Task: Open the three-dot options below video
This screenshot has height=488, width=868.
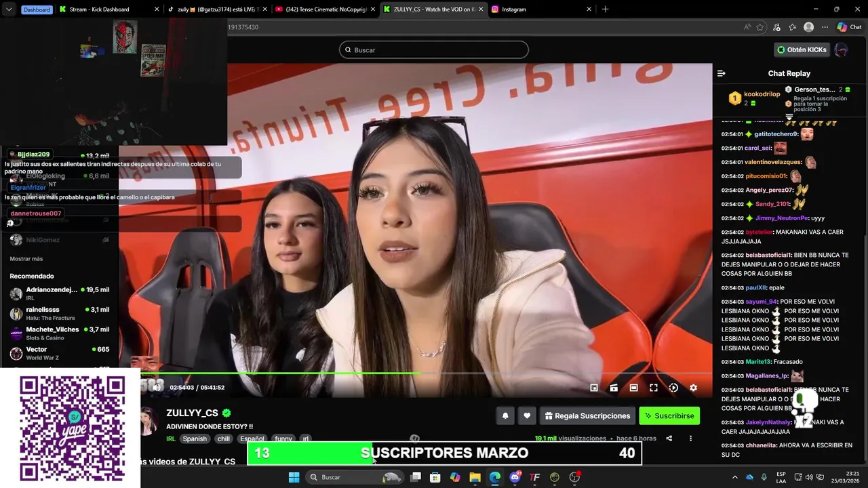Action: click(690, 439)
